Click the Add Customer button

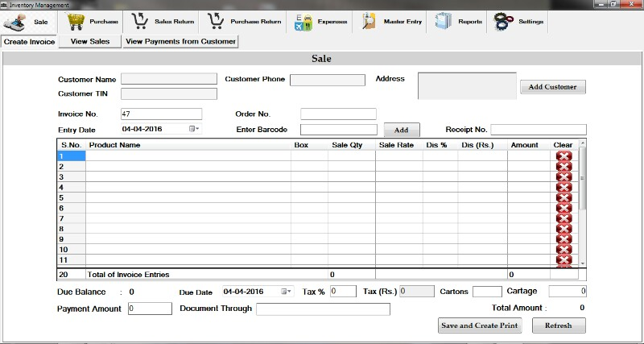553,87
